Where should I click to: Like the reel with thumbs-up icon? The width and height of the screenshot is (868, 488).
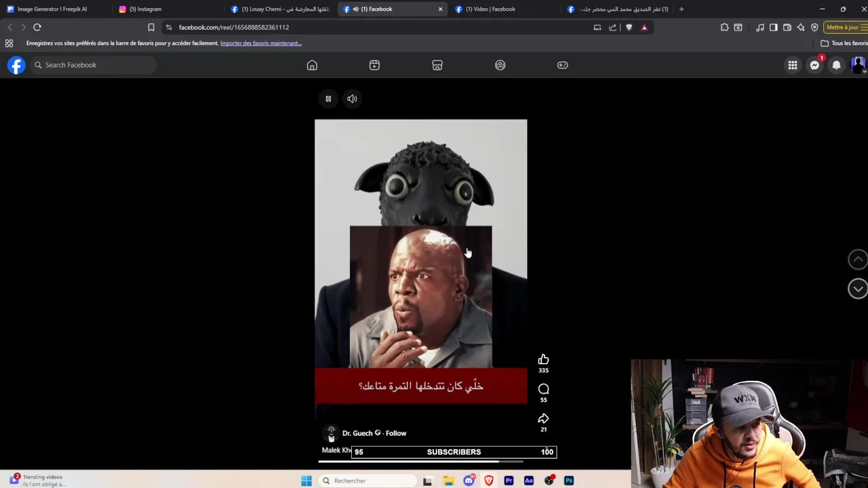[x=543, y=359]
